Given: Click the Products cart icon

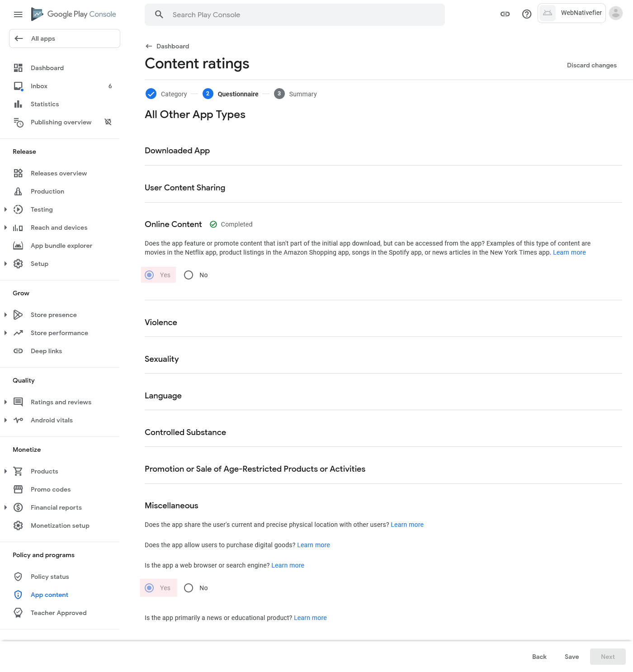Looking at the screenshot, I should [18, 471].
